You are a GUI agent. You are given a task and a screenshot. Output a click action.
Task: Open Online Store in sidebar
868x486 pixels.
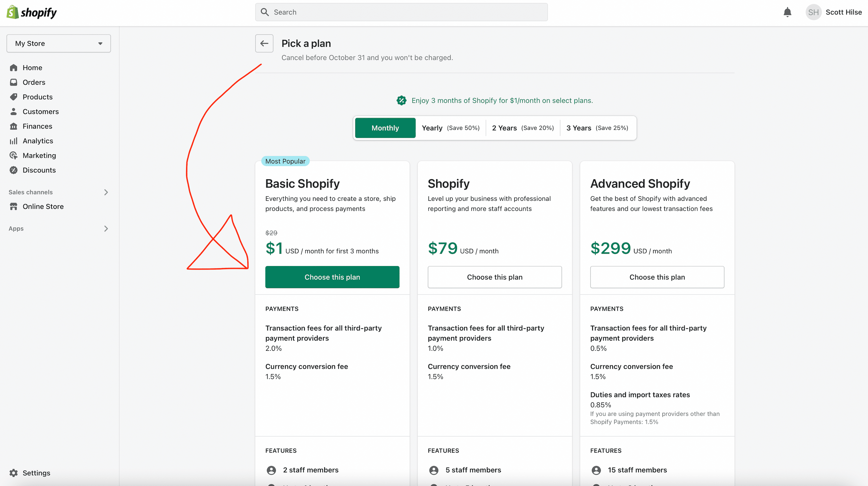pyautogui.click(x=43, y=207)
